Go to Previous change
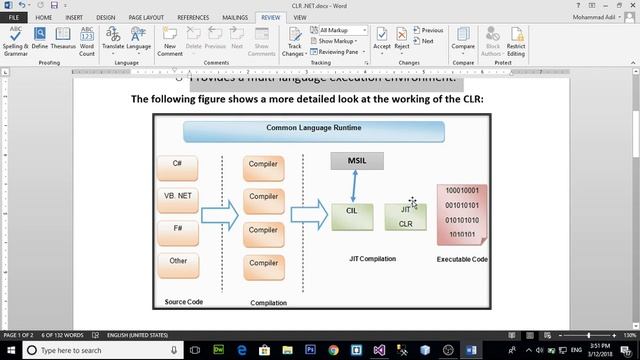This screenshot has width=640, height=360. point(428,30)
